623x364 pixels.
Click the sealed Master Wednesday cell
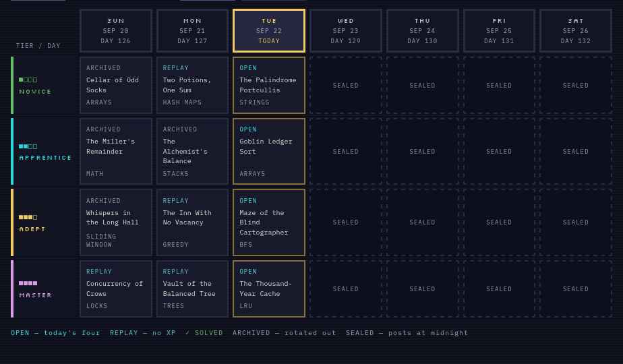[x=346, y=289]
